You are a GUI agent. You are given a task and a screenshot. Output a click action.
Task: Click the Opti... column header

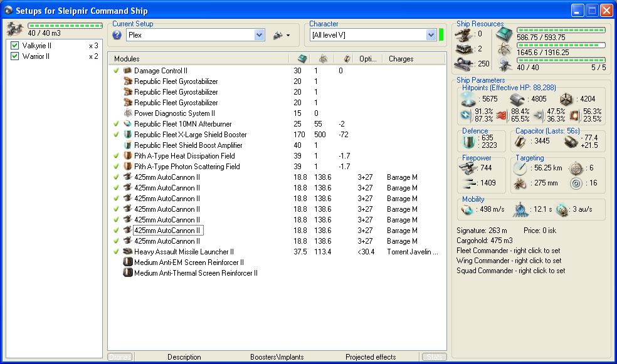point(368,58)
